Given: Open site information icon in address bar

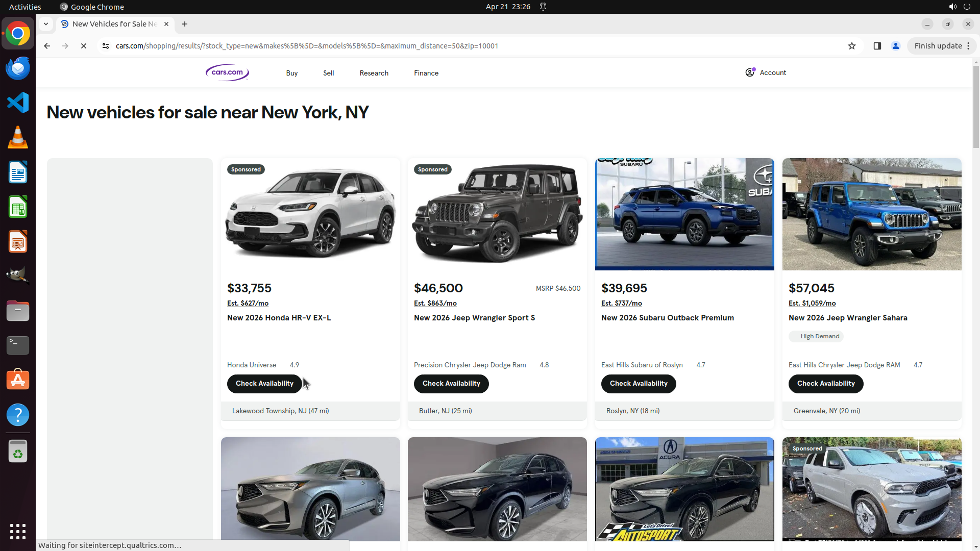Looking at the screenshot, I should pyautogui.click(x=106, y=46).
